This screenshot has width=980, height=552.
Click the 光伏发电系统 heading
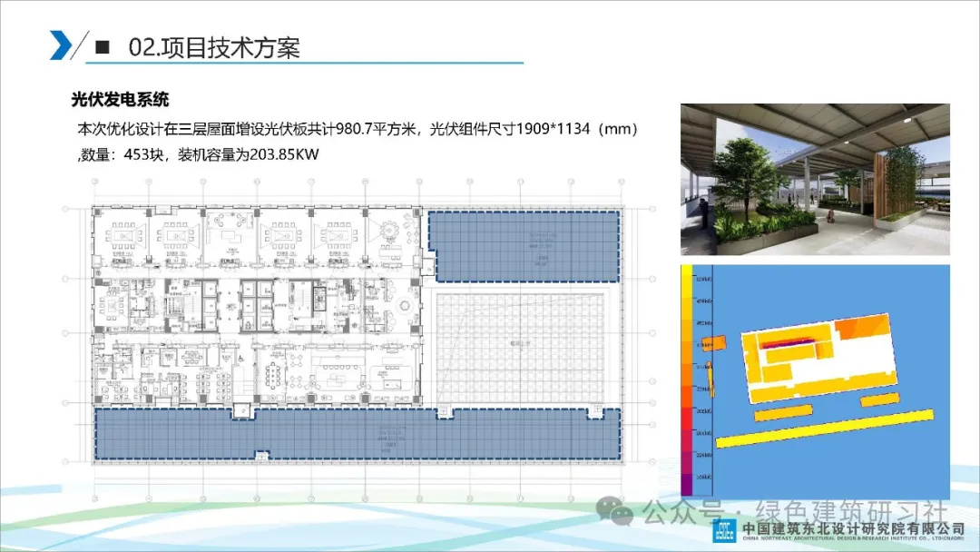(x=121, y=99)
